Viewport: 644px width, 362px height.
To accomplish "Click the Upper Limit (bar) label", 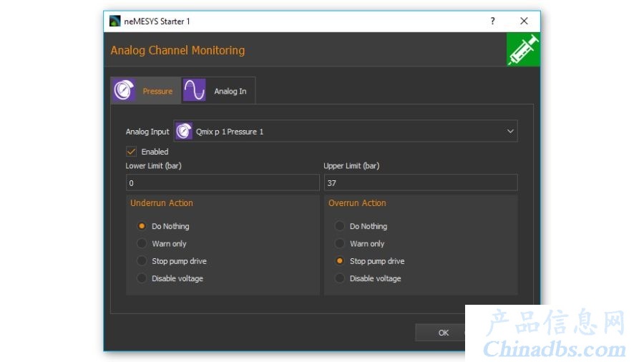I will pos(351,166).
